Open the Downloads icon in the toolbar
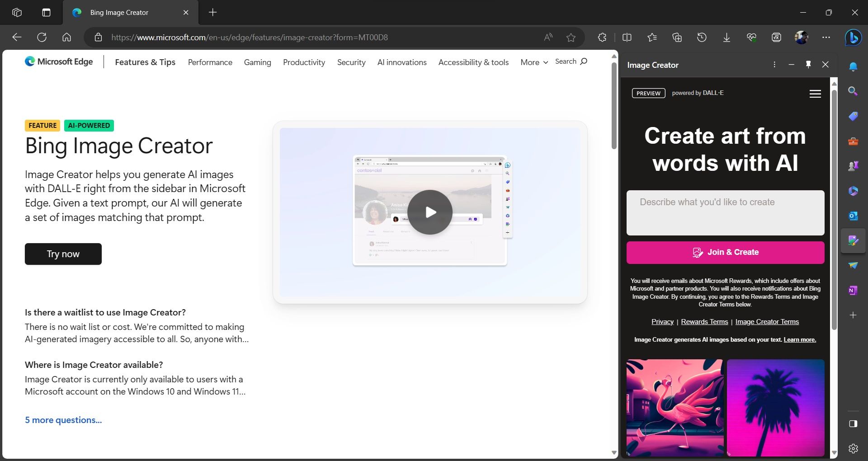The height and width of the screenshot is (461, 868). pos(726,38)
